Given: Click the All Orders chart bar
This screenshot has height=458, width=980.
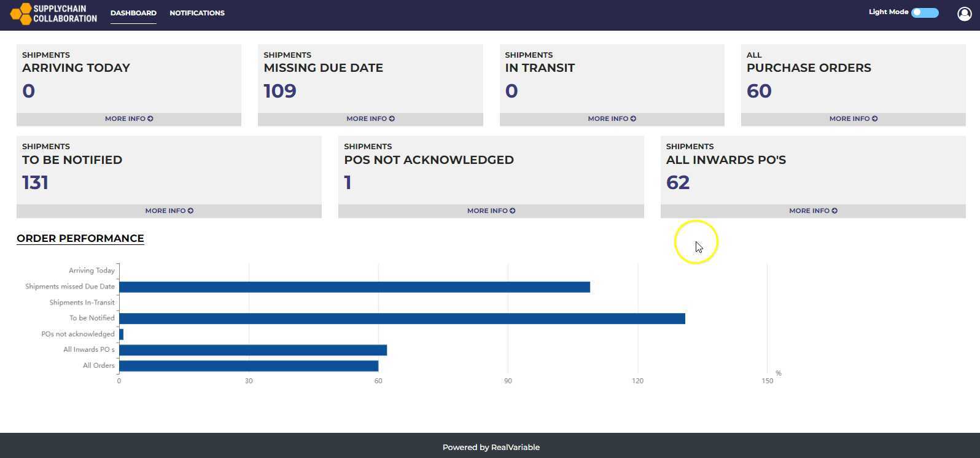Looking at the screenshot, I should [x=249, y=366].
